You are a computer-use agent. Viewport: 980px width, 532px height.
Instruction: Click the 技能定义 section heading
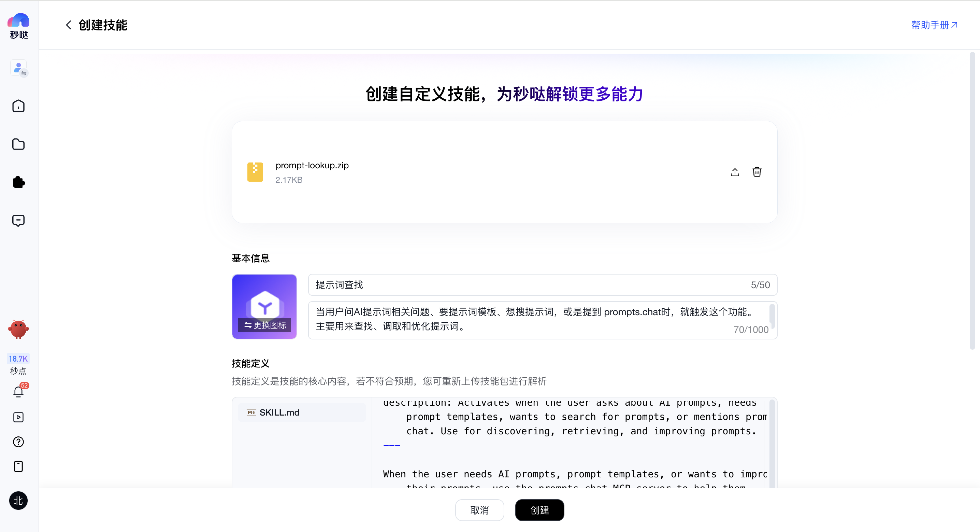[251, 363]
